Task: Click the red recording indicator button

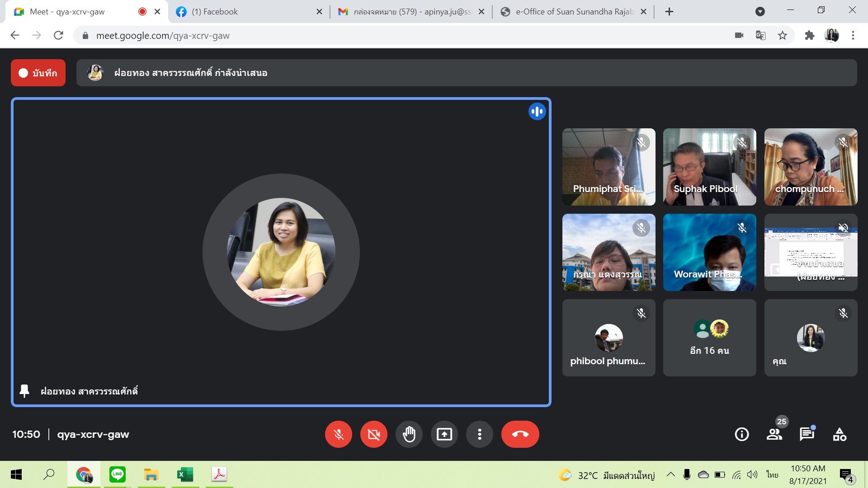Action: coord(38,73)
